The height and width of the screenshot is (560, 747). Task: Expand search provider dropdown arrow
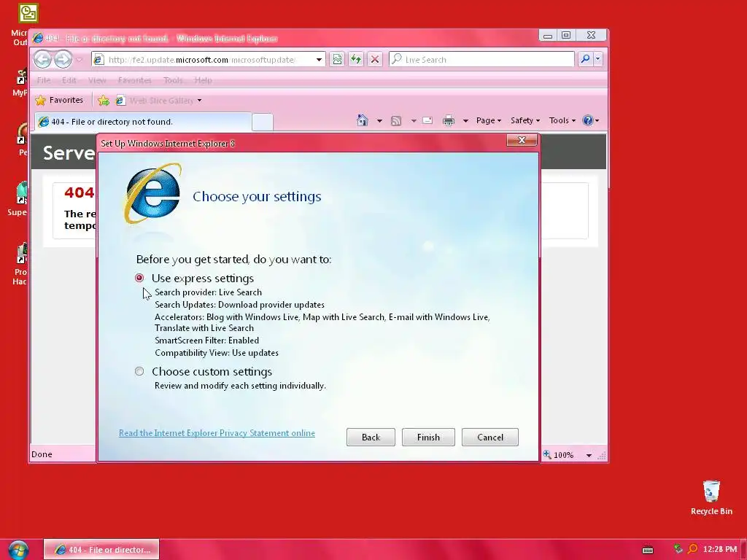(x=598, y=59)
